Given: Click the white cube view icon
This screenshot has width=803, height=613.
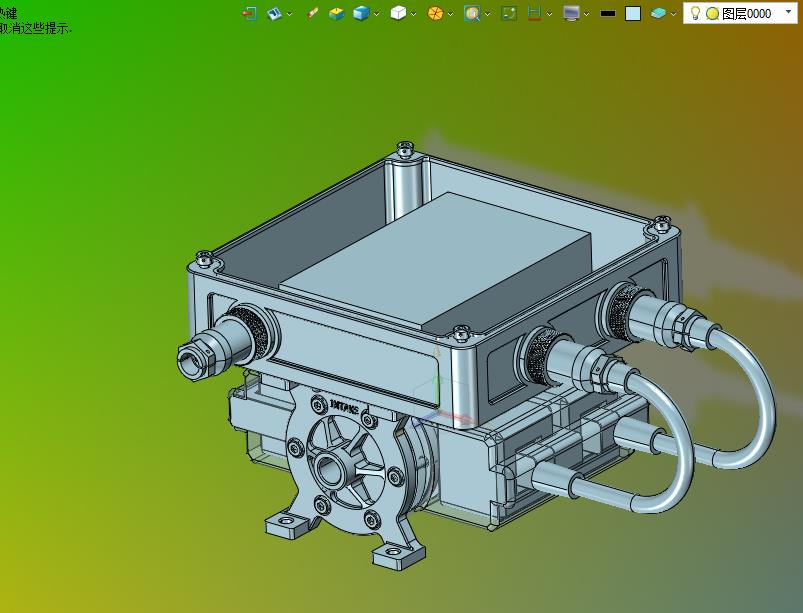Looking at the screenshot, I should [398, 13].
